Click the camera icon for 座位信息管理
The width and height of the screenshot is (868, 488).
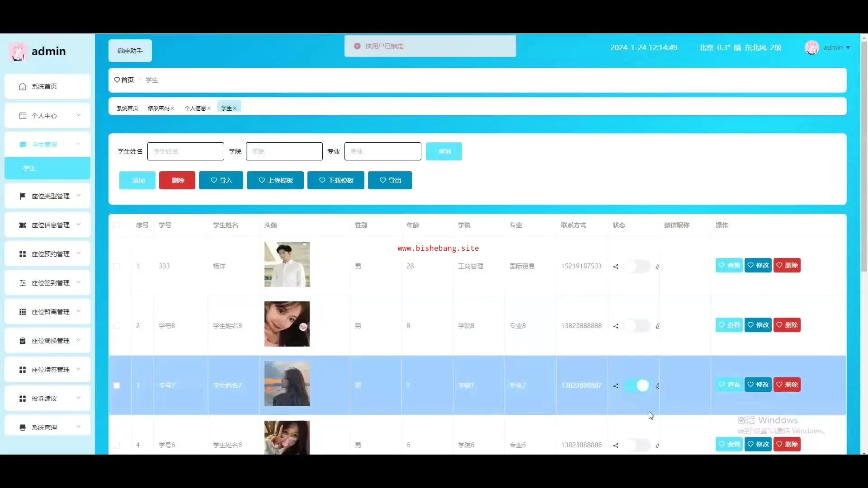[23, 225]
